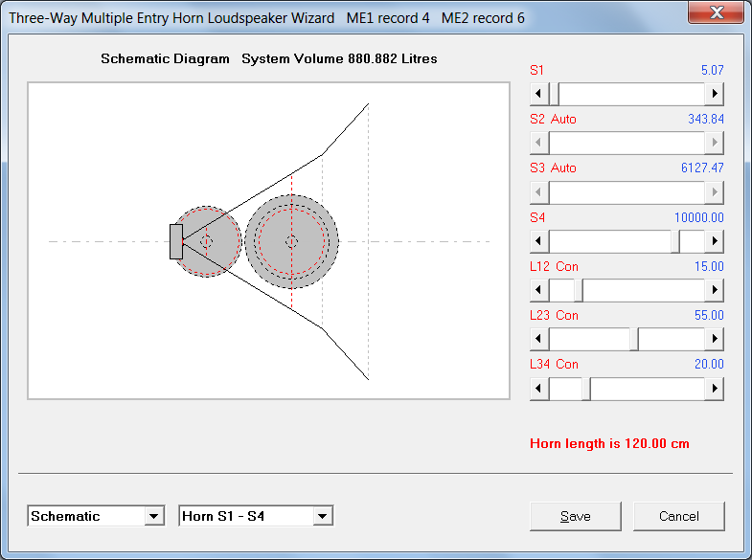Decrease L34 with the left arrow
Viewport: 752px width, 560px height.
pyautogui.click(x=539, y=388)
